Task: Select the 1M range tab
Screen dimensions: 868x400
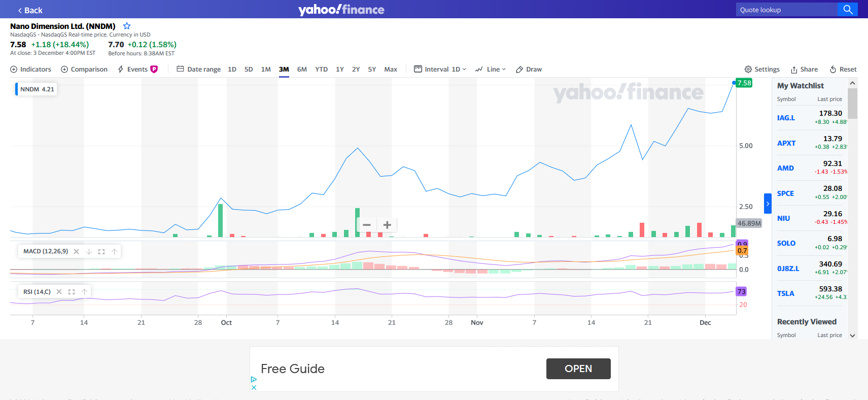Action: coord(266,69)
